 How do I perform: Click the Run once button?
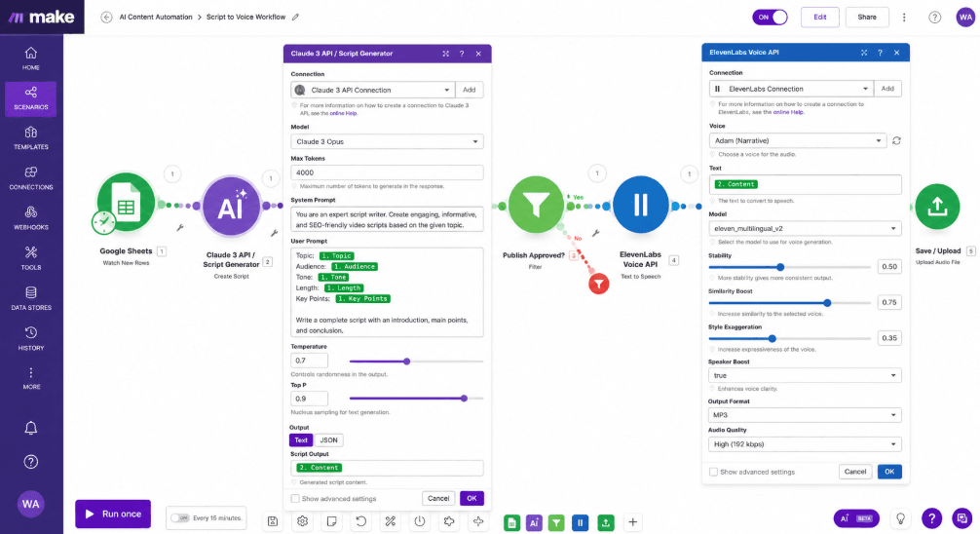[x=113, y=514]
